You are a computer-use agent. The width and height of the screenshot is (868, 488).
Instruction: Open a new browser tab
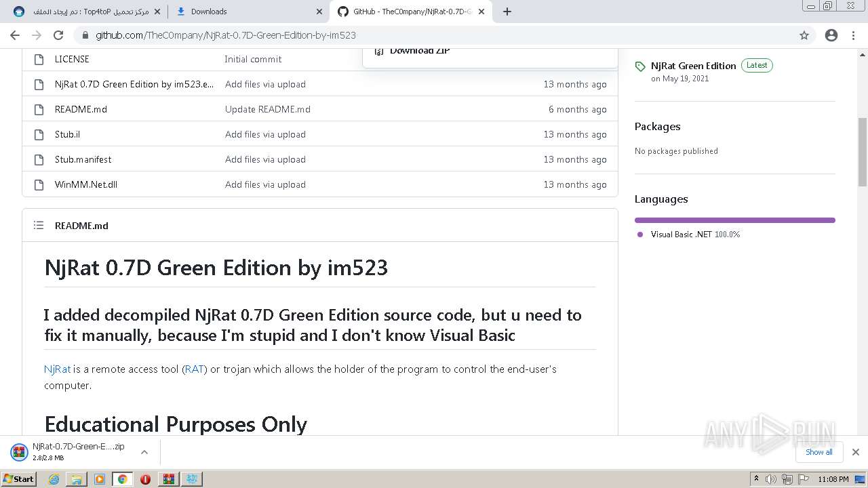tap(507, 12)
